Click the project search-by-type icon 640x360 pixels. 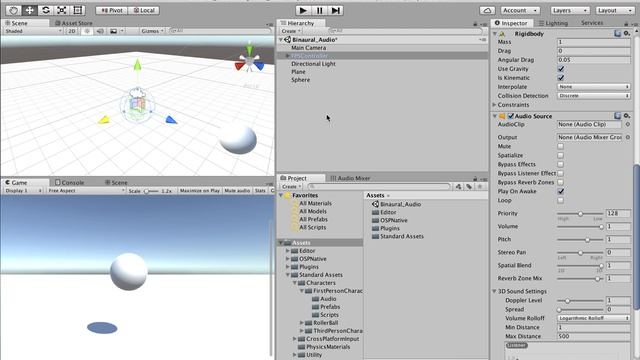(x=458, y=187)
